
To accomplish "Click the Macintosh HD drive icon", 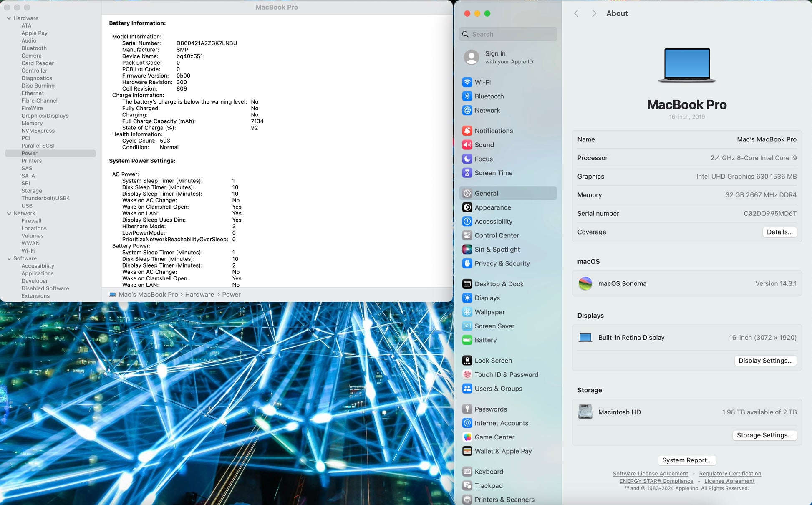I will point(585,412).
